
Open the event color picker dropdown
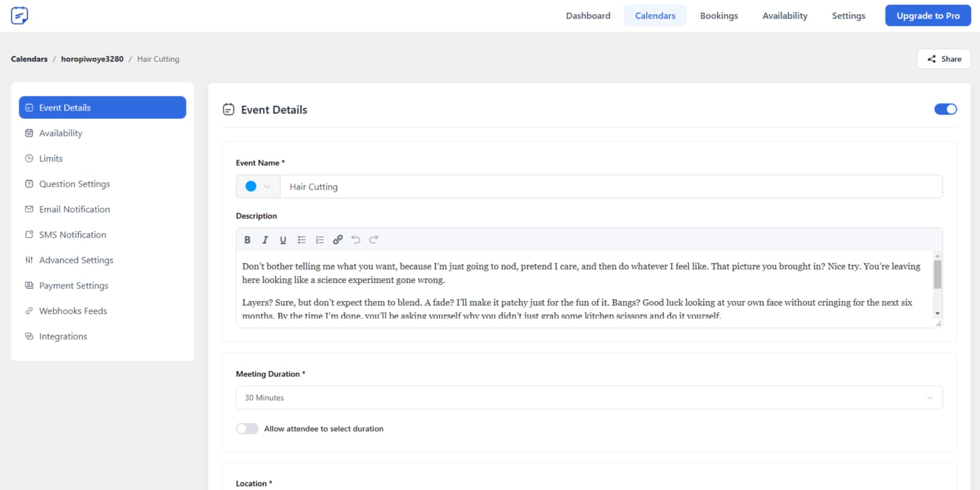tap(266, 186)
